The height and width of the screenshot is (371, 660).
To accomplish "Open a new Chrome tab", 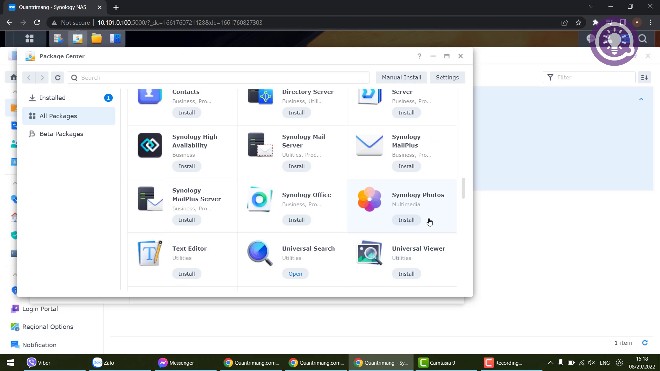I will [x=116, y=7].
